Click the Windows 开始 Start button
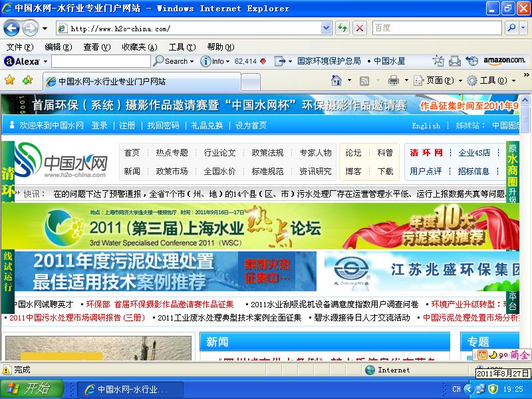The image size is (532, 399). pos(32,389)
